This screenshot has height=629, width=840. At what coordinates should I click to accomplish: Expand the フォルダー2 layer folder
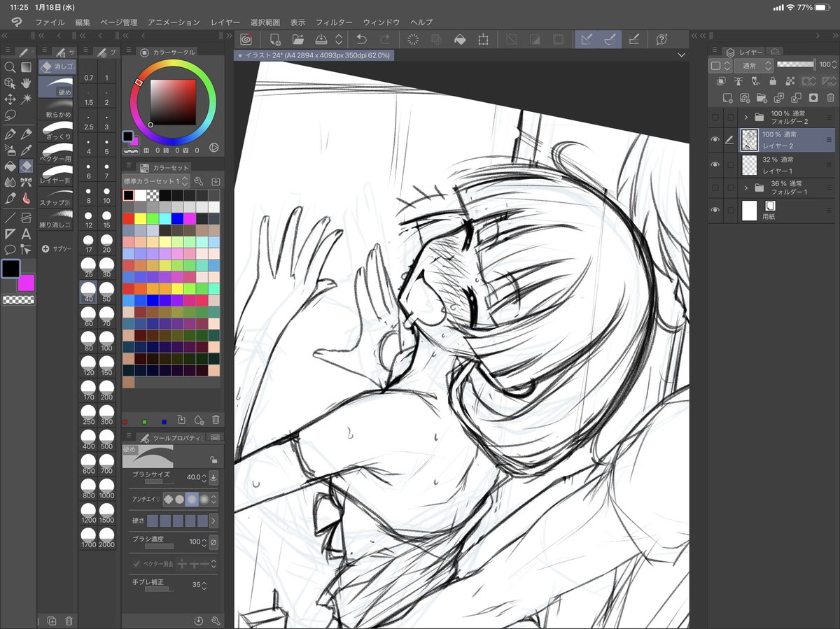point(746,116)
